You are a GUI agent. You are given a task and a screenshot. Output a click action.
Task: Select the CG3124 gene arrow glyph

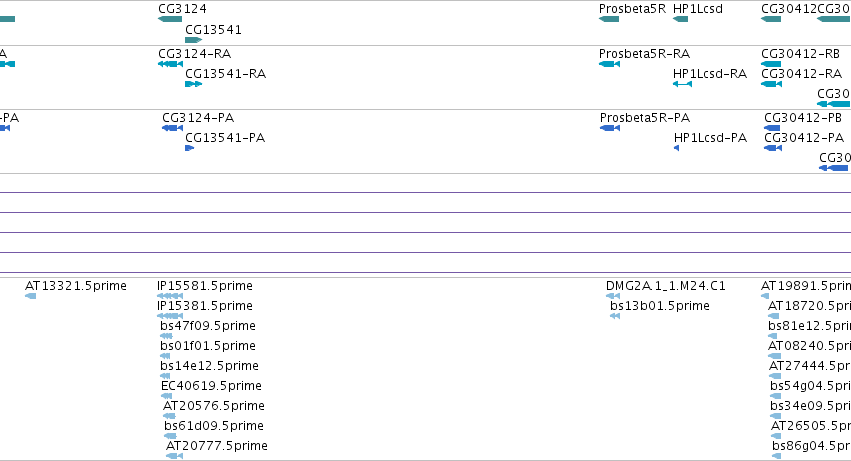pyautogui.click(x=170, y=19)
